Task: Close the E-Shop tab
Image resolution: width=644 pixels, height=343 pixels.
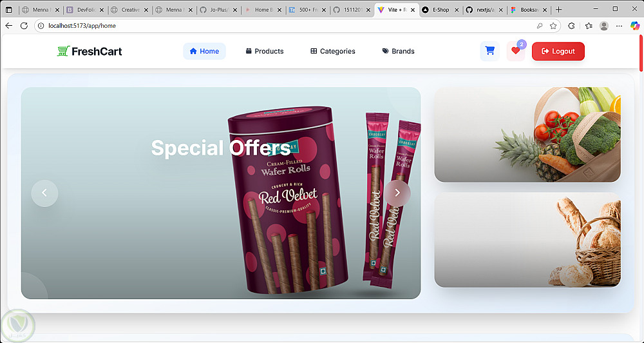Action: click(457, 10)
